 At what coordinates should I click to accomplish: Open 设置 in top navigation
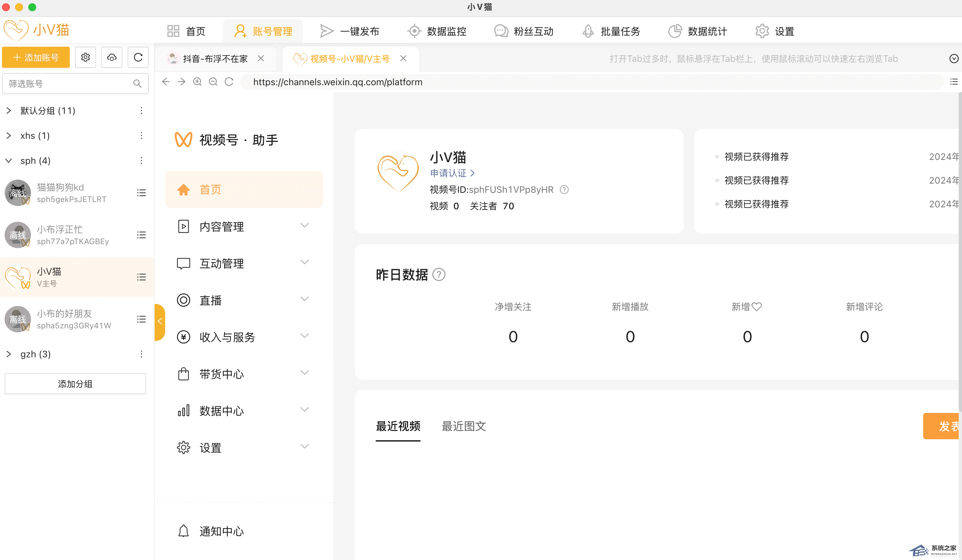(x=774, y=31)
